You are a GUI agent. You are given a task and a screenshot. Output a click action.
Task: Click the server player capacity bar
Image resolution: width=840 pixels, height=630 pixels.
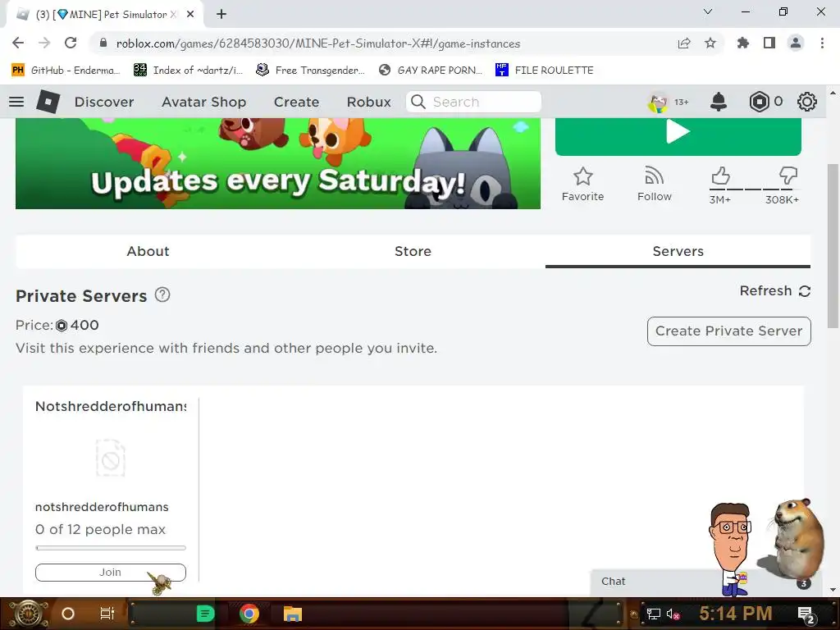111,547
